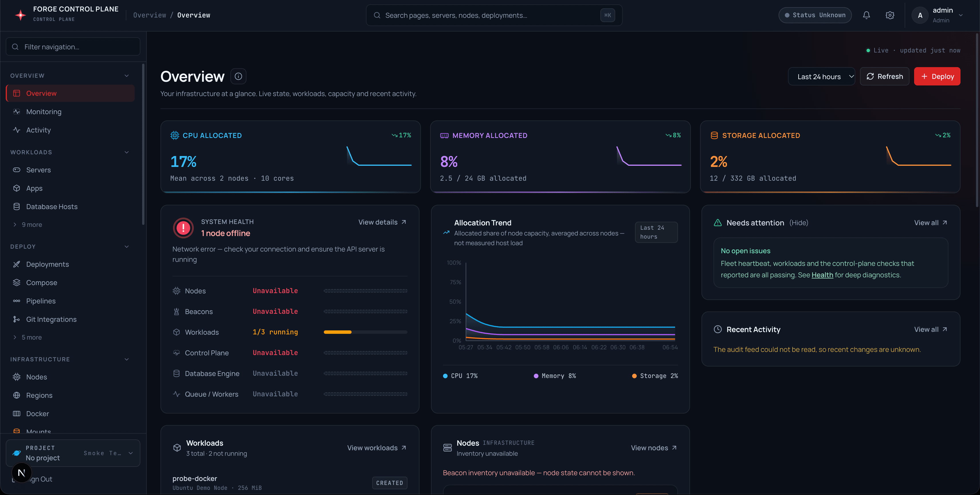Focus the global search field
The height and width of the screenshot is (495, 980).
[494, 15]
